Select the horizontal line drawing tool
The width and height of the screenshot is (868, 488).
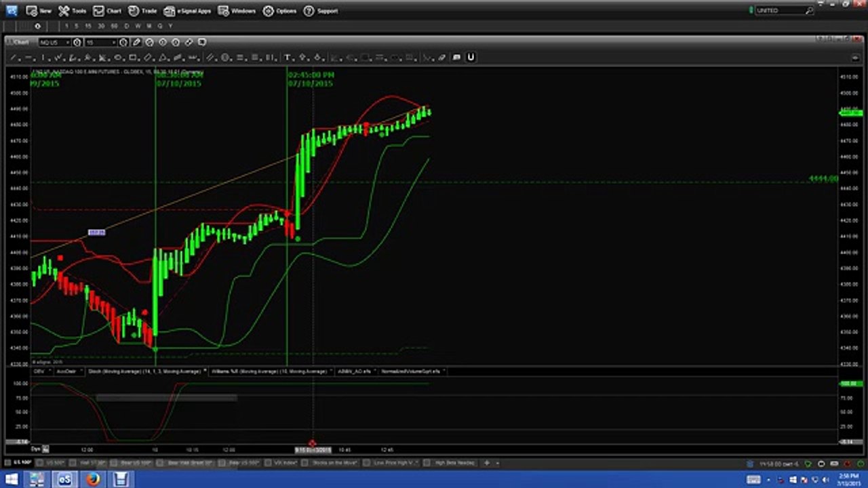pyautogui.click(x=28, y=58)
